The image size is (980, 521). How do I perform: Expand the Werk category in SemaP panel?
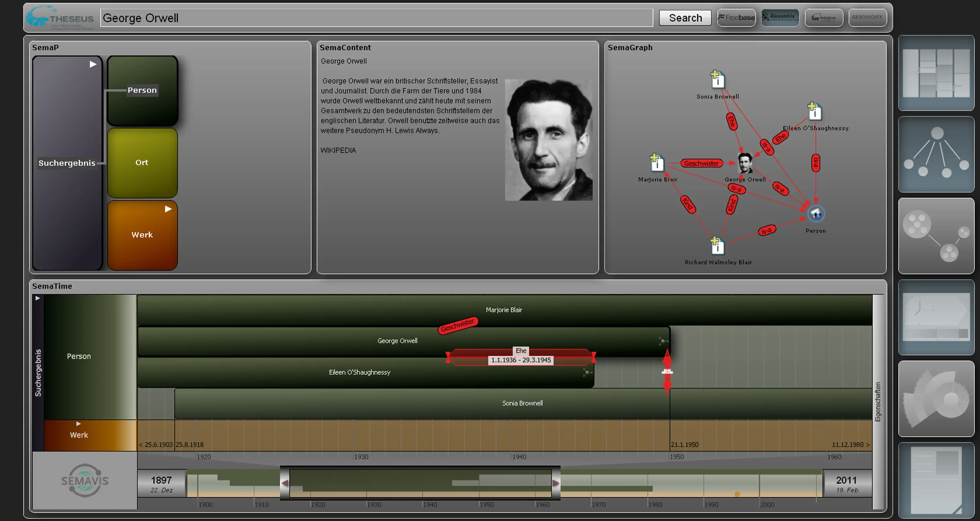167,210
